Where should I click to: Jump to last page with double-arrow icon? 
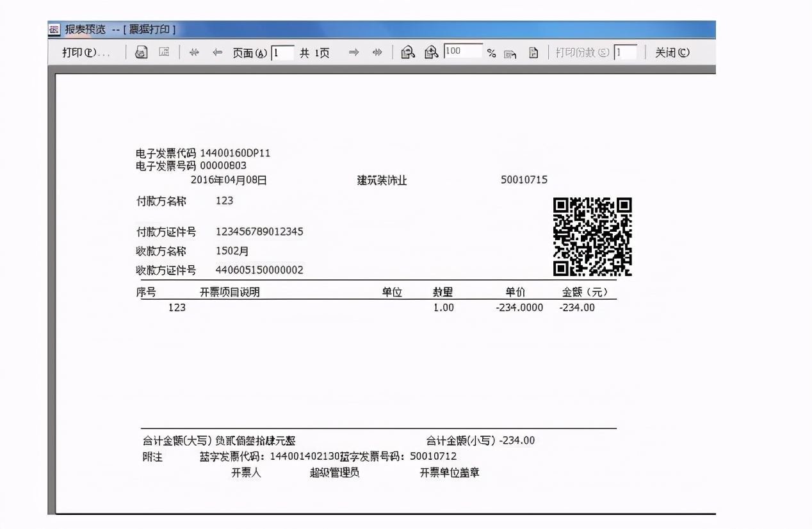point(377,53)
